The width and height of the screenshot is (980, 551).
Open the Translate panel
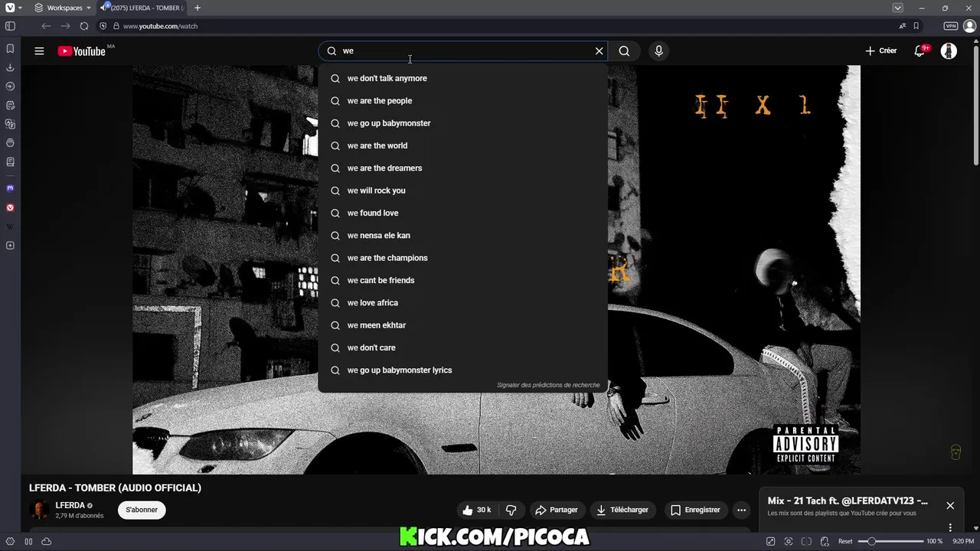tap(10, 124)
